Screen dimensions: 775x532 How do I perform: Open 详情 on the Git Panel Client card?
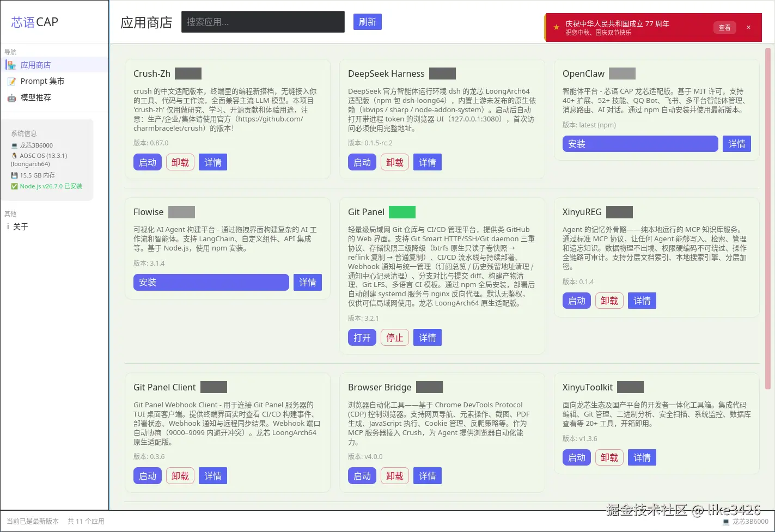213,476
